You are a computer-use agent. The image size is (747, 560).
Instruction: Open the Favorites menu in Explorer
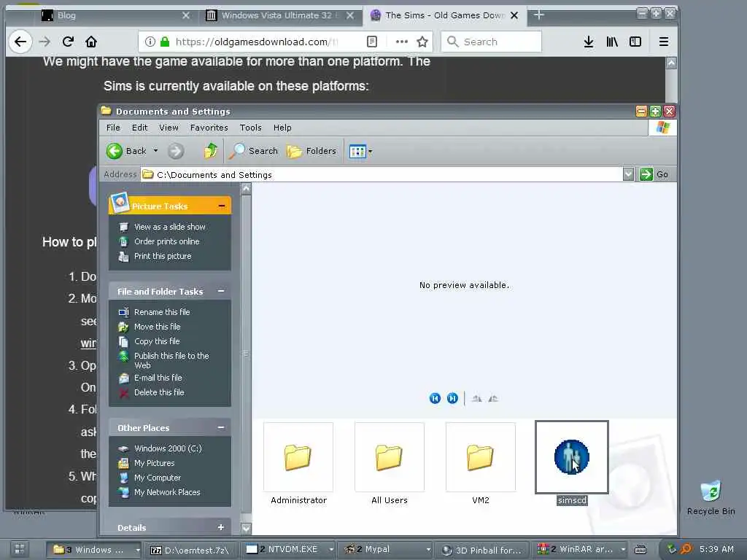[209, 128]
